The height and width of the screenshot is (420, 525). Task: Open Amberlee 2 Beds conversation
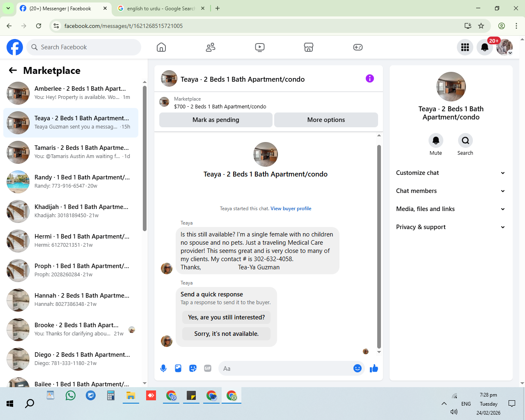(x=71, y=93)
